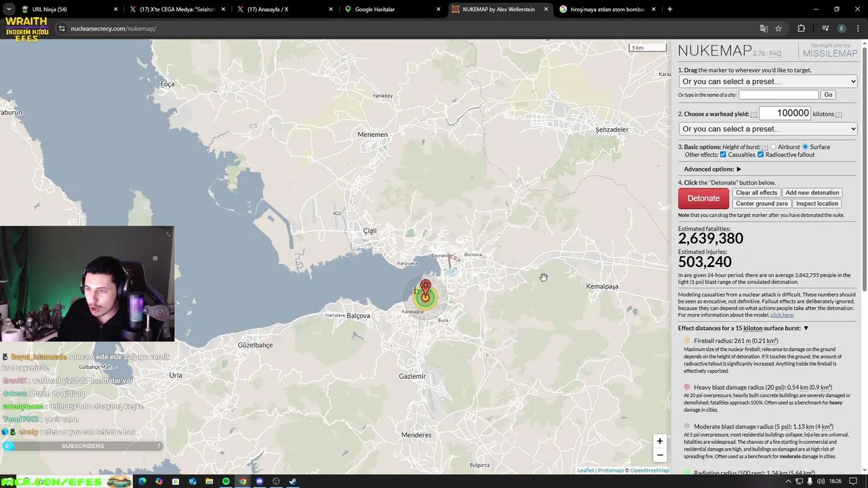Click Center ground zero button
868x488 pixels.
[762, 203]
